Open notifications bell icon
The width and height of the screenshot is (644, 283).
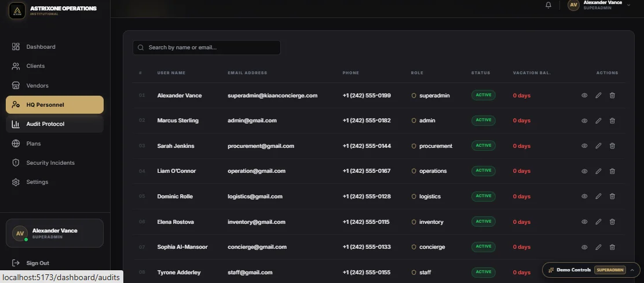pos(548,5)
